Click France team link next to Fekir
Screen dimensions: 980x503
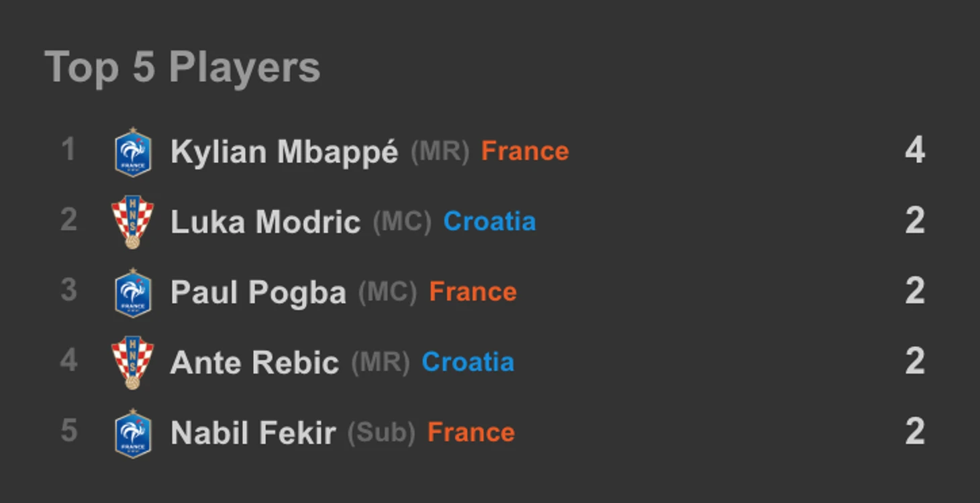pyautogui.click(x=471, y=433)
